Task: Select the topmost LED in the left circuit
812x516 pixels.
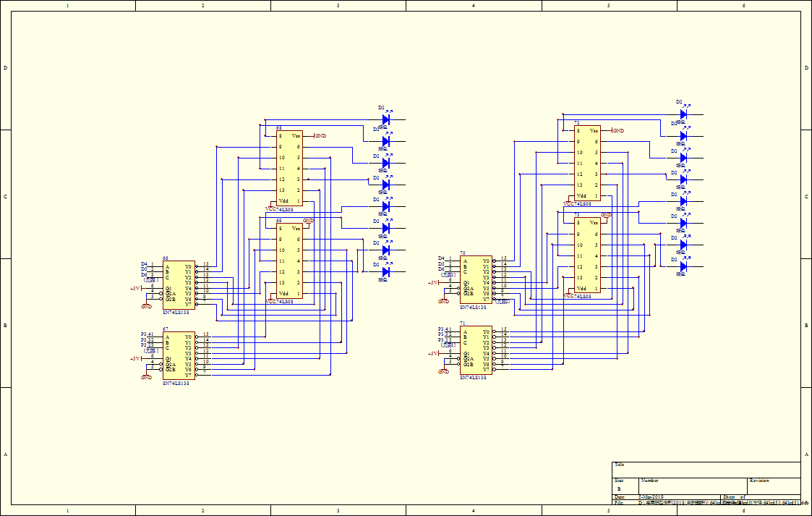Action: [x=385, y=119]
